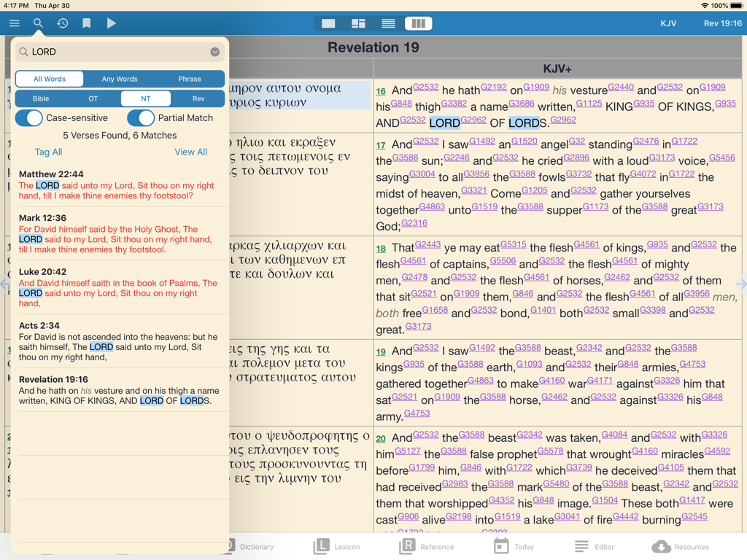Open the Lexicon tool at the bottom

[x=337, y=546]
